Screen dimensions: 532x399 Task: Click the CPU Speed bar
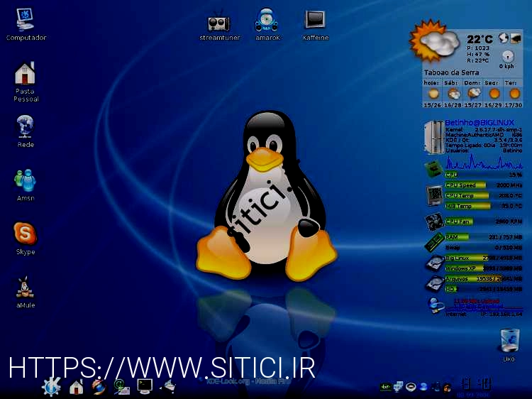click(x=484, y=185)
